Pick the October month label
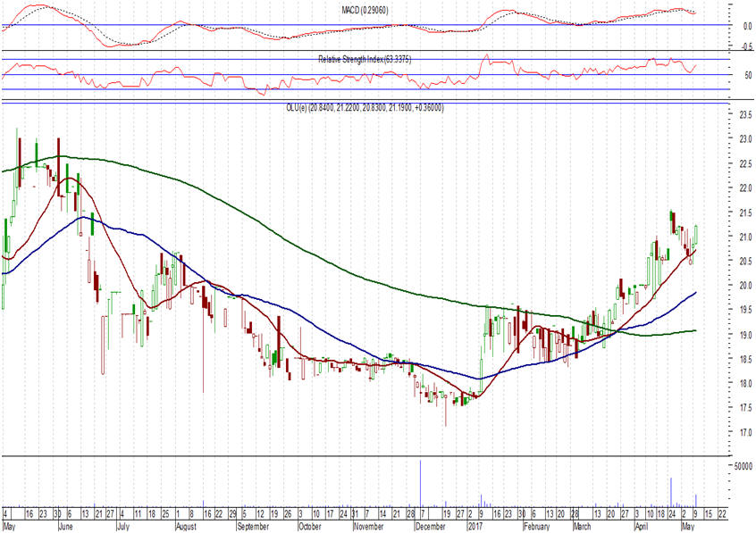Image resolution: width=756 pixels, height=533 pixels. coord(310,528)
